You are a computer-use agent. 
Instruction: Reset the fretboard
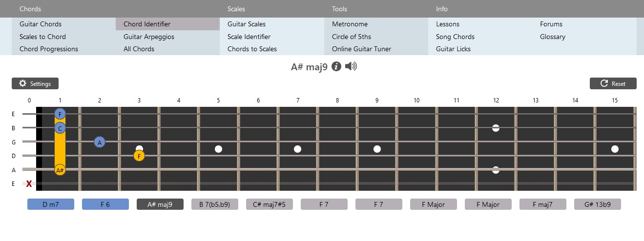pos(613,83)
